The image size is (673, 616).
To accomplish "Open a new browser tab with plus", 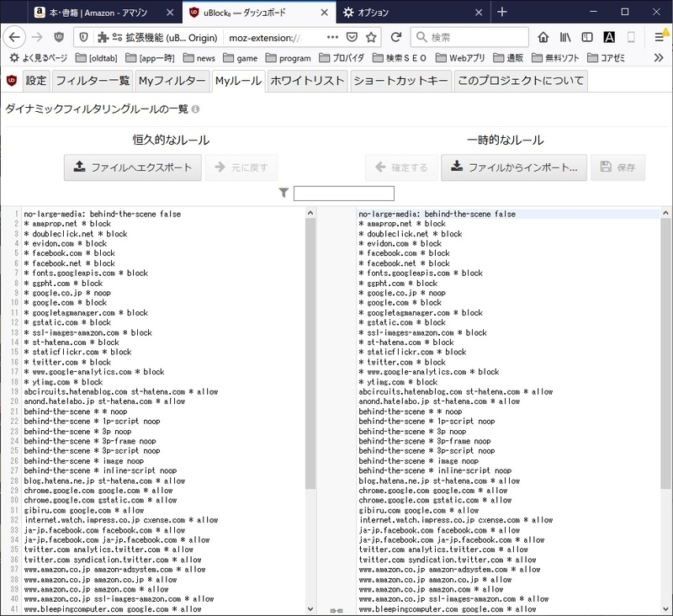I will click(501, 12).
